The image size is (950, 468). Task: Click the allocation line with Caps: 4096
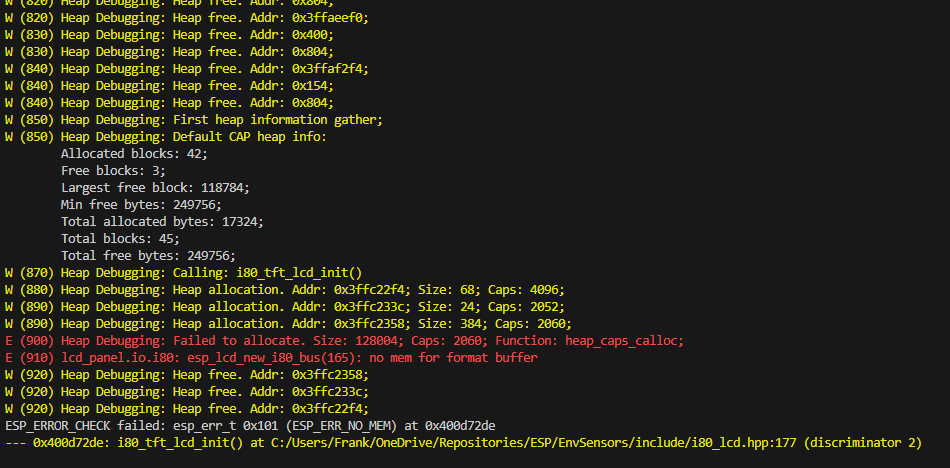(x=285, y=290)
